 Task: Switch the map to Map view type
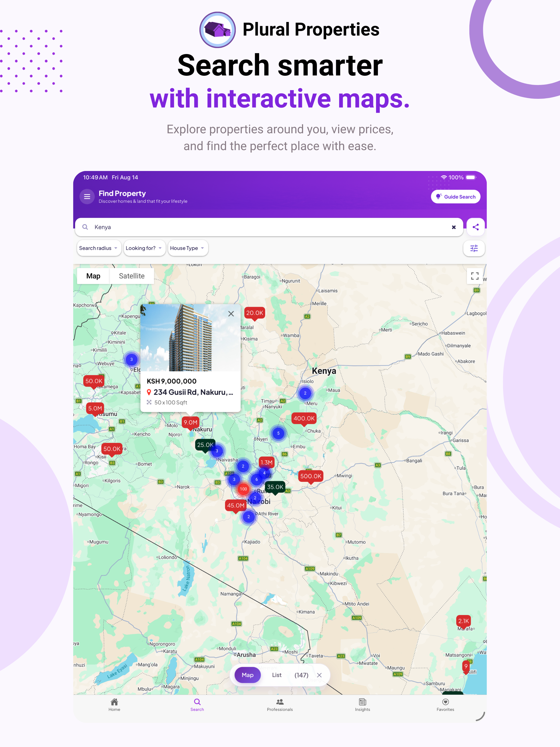click(93, 276)
